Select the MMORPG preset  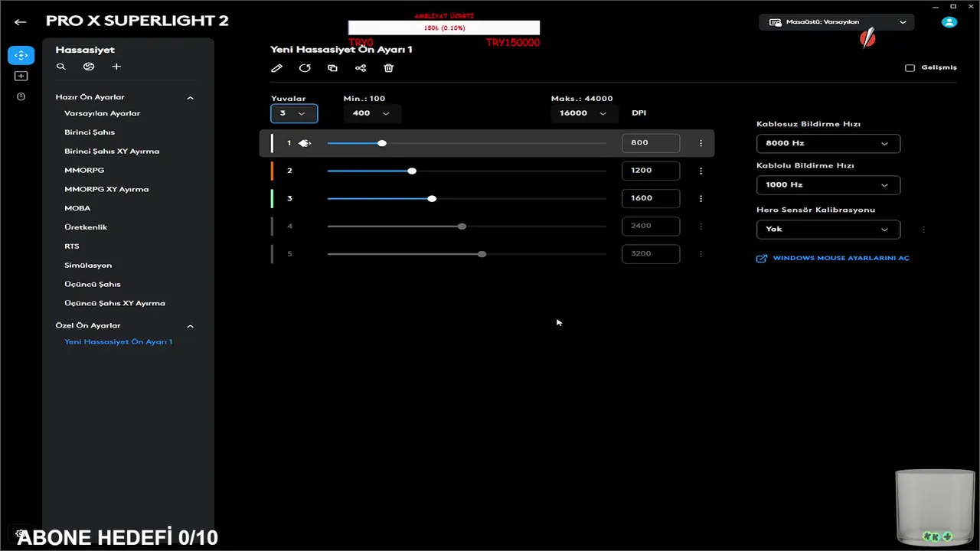coord(84,170)
